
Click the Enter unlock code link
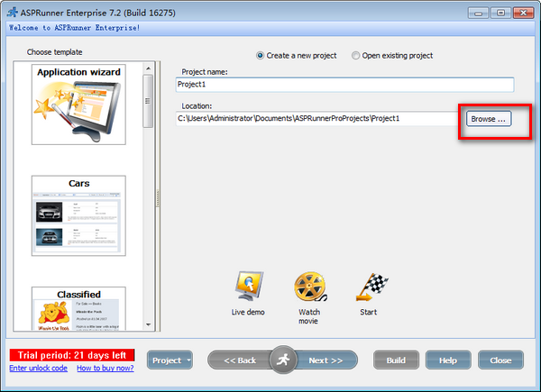point(38,368)
